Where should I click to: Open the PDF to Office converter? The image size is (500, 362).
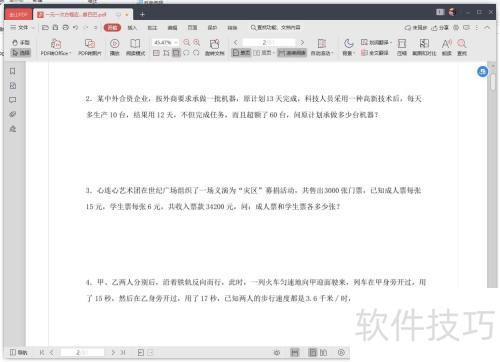tap(56, 47)
